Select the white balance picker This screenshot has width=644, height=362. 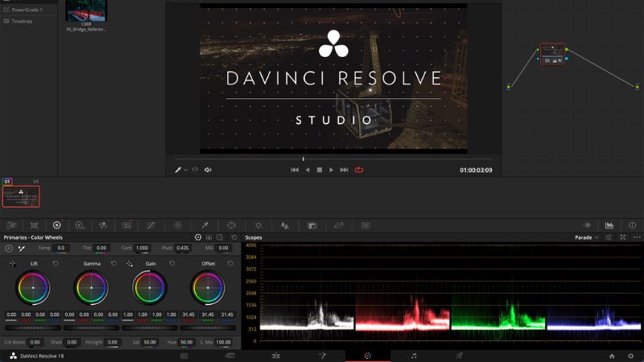coord(22,249)
